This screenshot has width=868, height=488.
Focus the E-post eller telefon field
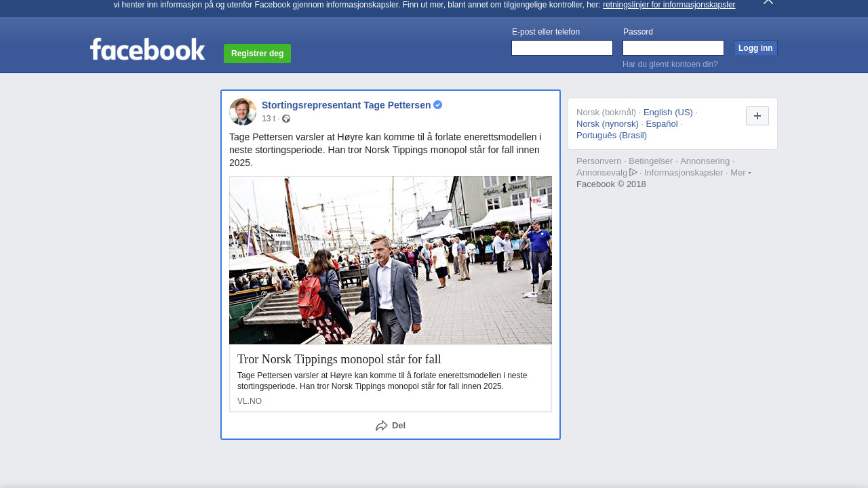click(562, 47)
